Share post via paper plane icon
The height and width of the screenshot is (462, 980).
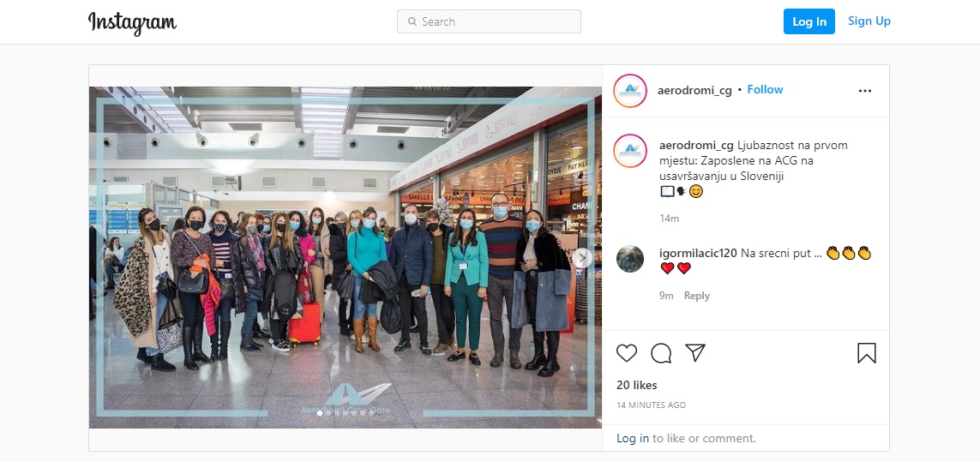pyautogui.click(x=695, y=352)
